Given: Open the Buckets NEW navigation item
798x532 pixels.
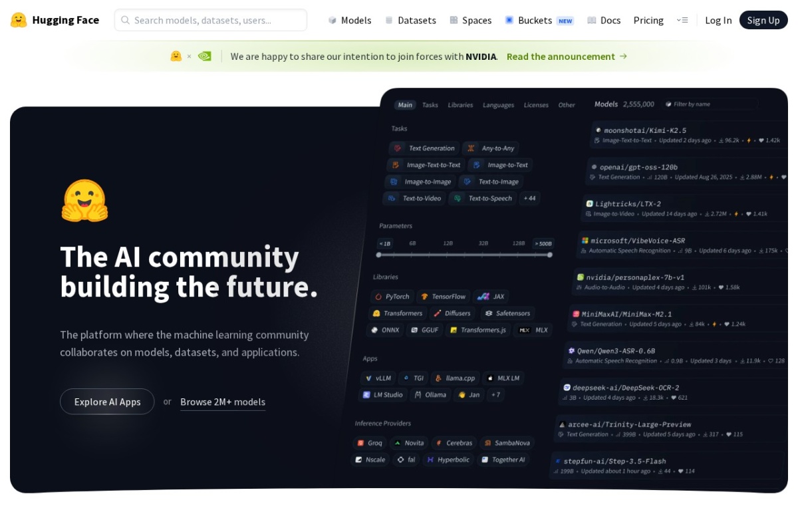Looking at the screenshot, I should click(x=539, y=20).
